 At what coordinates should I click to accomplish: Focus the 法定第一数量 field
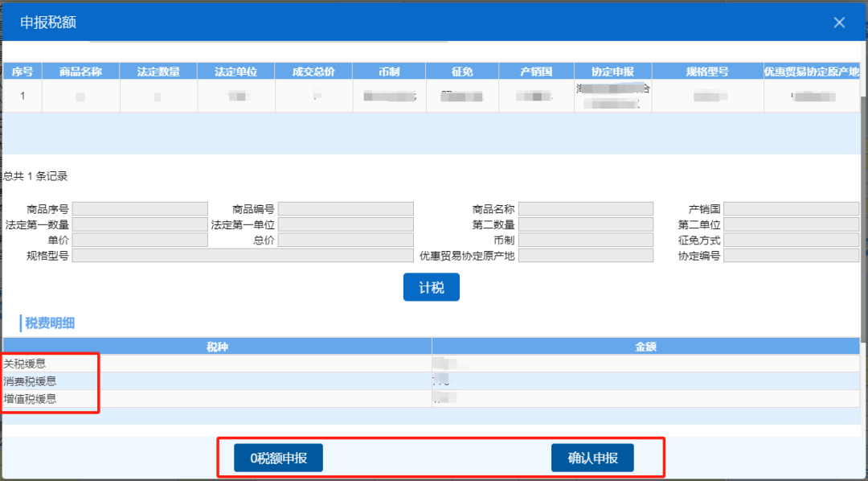coord(140,224)
